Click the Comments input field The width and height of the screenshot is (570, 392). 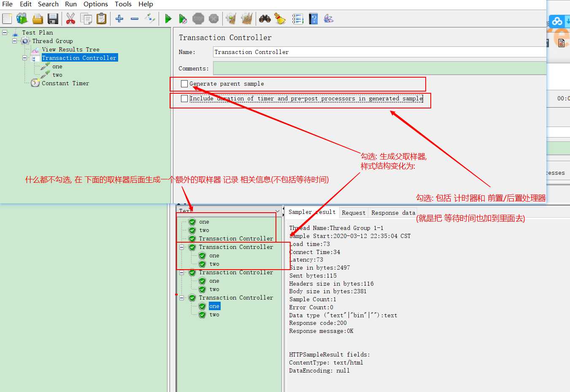pyautogui.click(x=380, y=68)
